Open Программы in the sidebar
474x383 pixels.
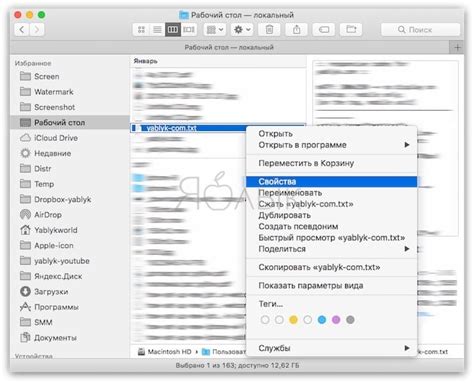[x=70, y=307]
